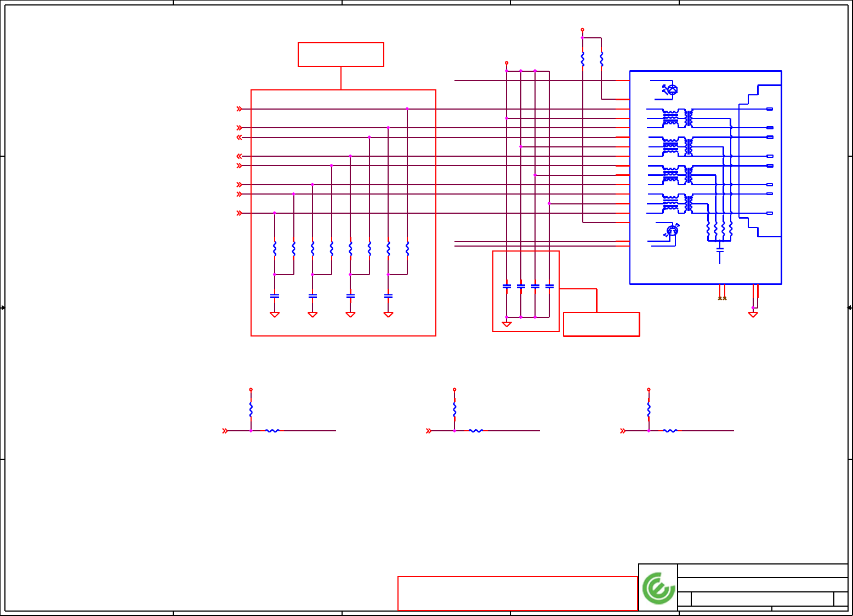
Task: Select the power pin above the four capacitor lines
Action: coord(507,63)
